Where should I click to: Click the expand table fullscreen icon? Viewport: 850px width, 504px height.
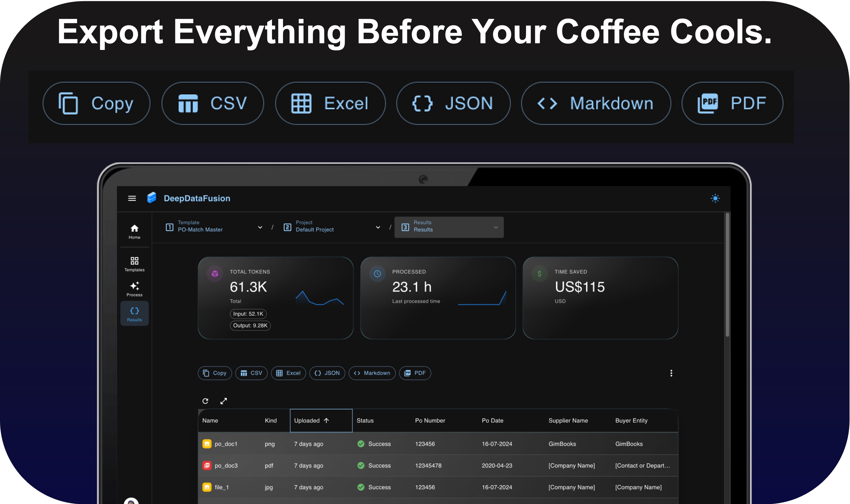[223, 401]
